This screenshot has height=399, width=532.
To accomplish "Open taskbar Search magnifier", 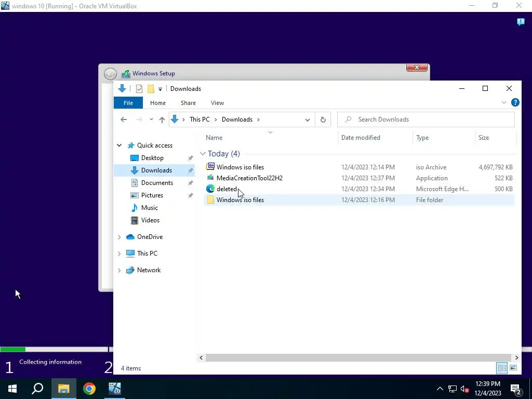I will (37, 389).
